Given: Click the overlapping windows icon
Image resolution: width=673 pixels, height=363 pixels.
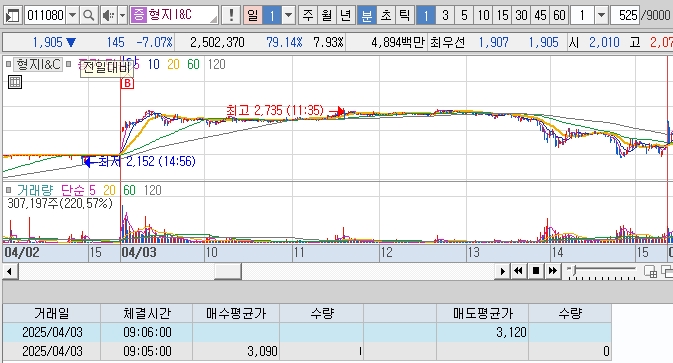Looking at the screenshot, I should (667, 272).
